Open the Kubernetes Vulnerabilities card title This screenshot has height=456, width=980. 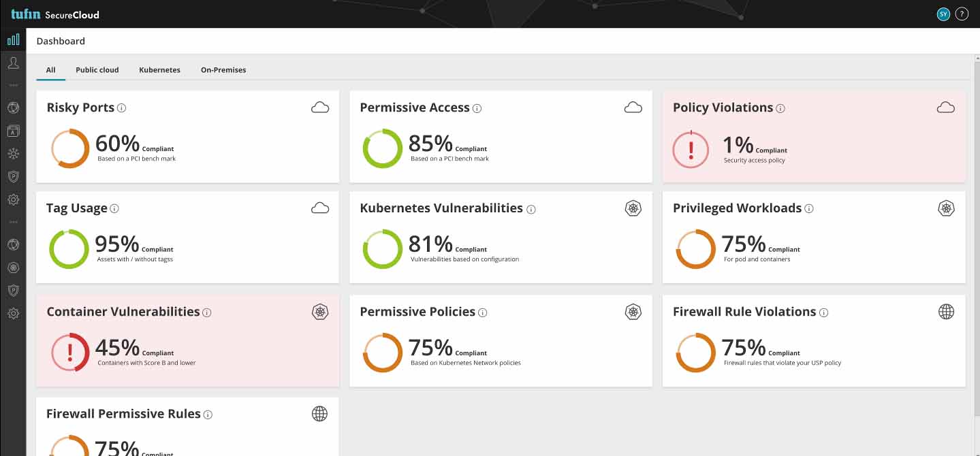441,208
